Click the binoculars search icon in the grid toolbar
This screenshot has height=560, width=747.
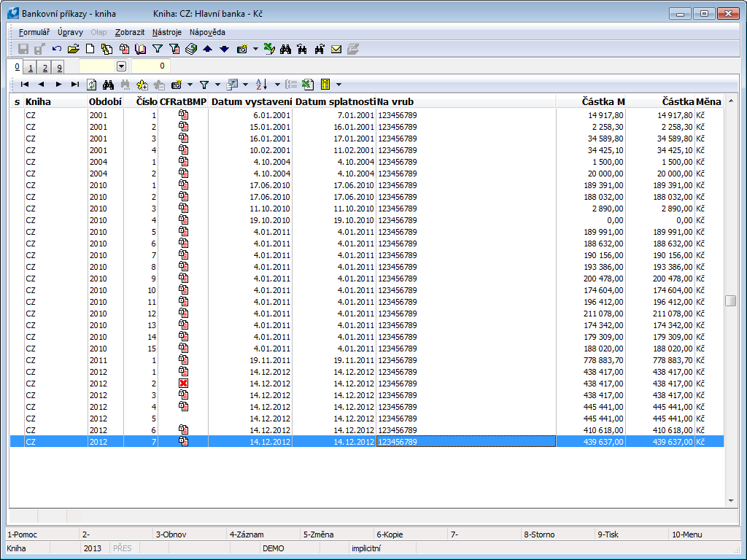point(109,85)
